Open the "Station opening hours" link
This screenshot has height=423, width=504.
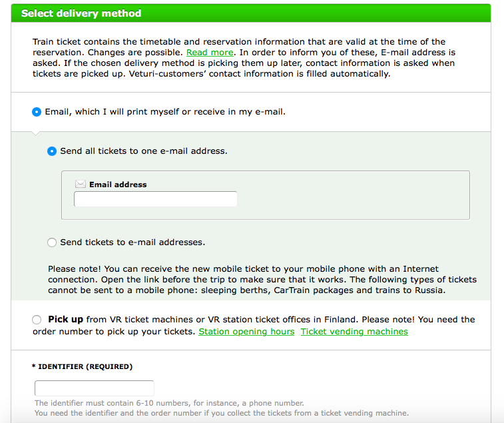(246, 331)
